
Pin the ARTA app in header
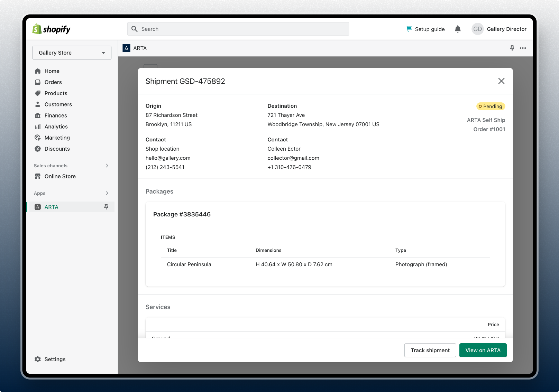(x=512, y=48)
